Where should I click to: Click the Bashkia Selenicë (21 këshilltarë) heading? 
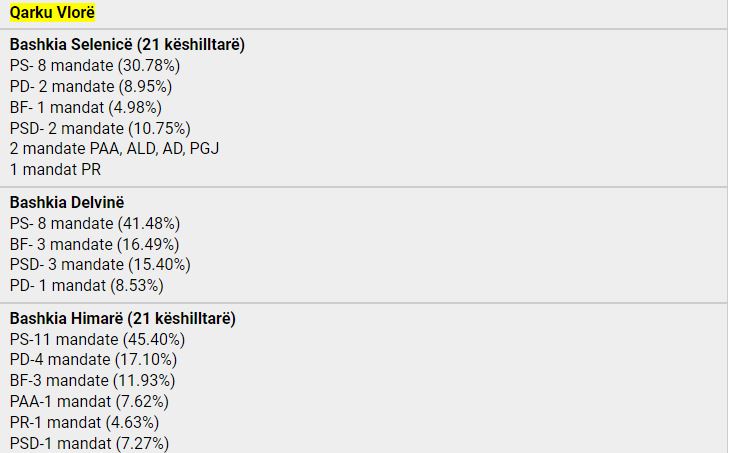(127, 45)
